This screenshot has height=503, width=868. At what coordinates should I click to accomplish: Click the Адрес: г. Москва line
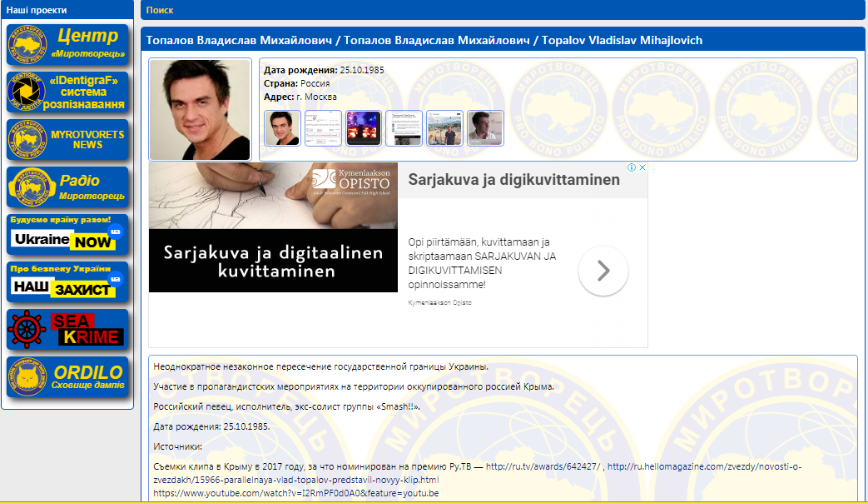pyautogui.click(x=300, y=97)
